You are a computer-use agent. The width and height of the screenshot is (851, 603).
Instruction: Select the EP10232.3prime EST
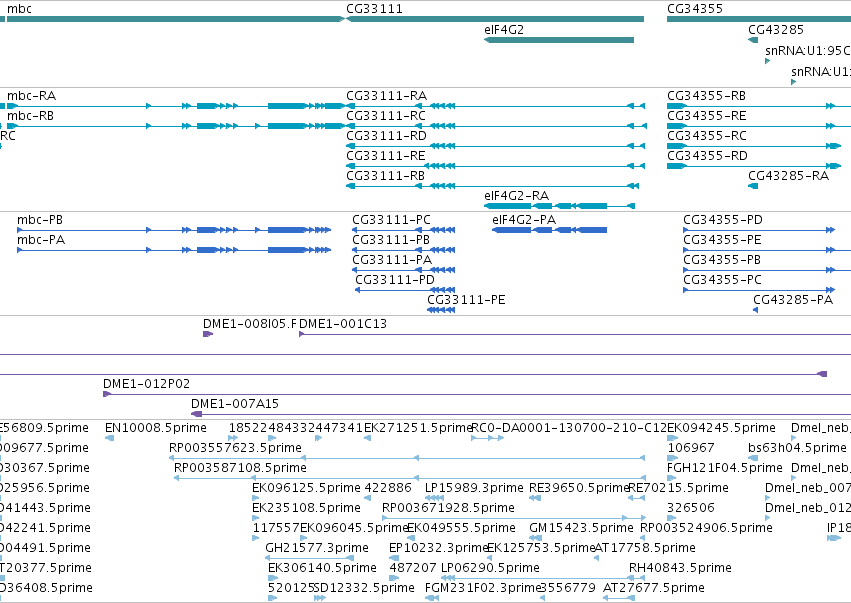point(394,558)
